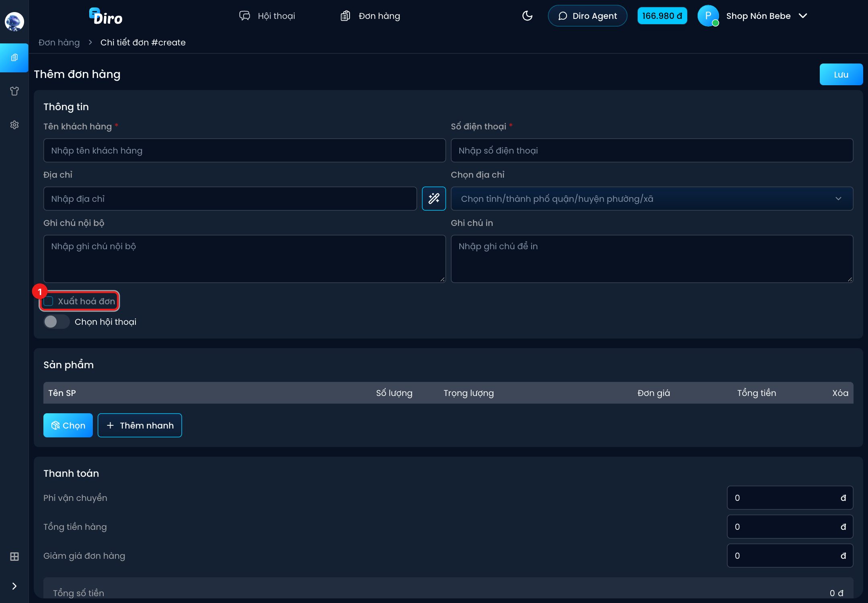Screen dimensions: 868x603
Task: Click Thêm nhanh button
Action: [x=140, y=425]
